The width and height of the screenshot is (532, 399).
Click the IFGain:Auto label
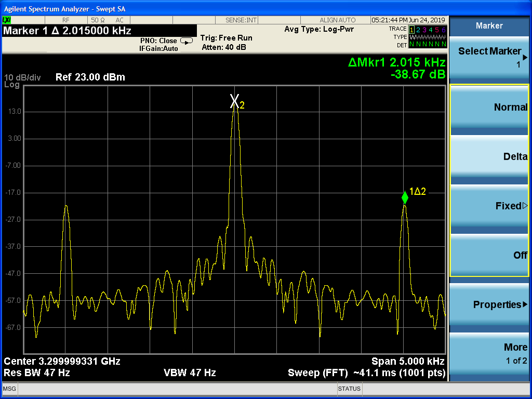(158, 48)
